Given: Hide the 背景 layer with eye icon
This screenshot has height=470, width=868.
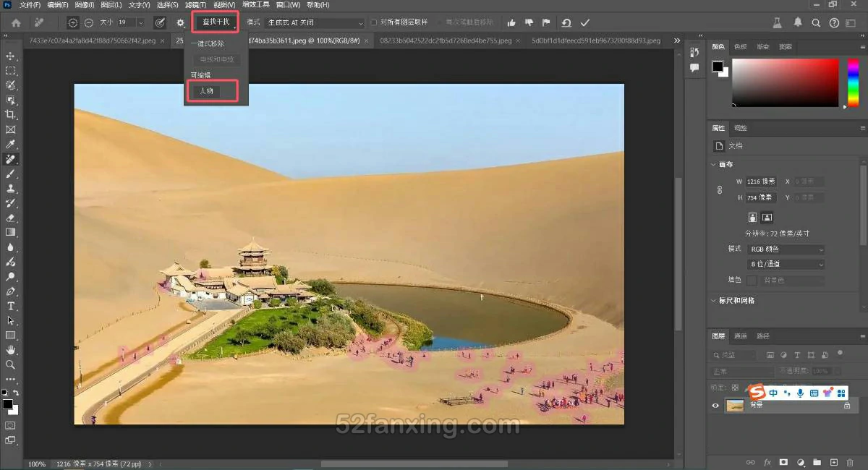Looking at the screenshot, I should [x=715, y=406].
